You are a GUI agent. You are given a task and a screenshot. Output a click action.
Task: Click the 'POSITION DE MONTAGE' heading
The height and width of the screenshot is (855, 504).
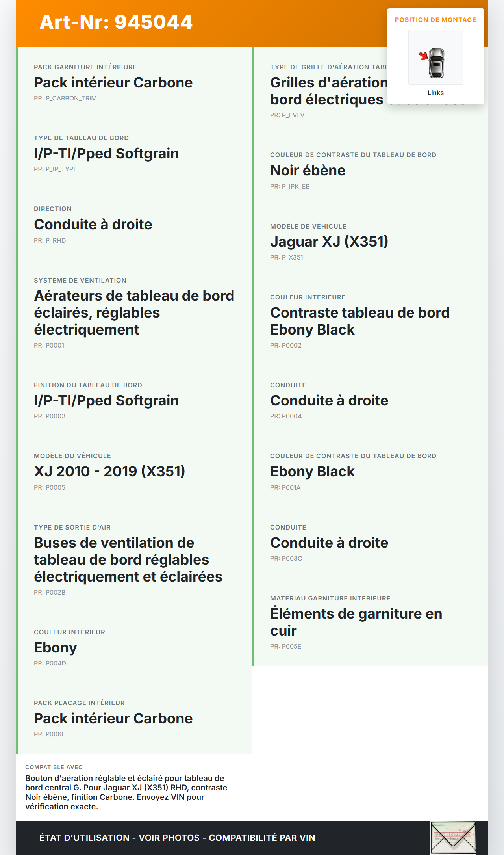pyautogui.click(x=435, y=20)
